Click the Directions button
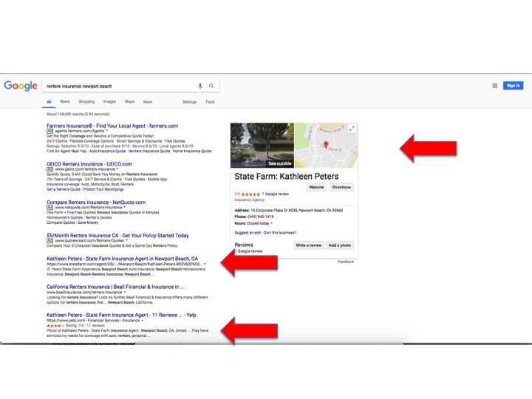The width and height of the screenshot is (532, 399). (341, 187)
